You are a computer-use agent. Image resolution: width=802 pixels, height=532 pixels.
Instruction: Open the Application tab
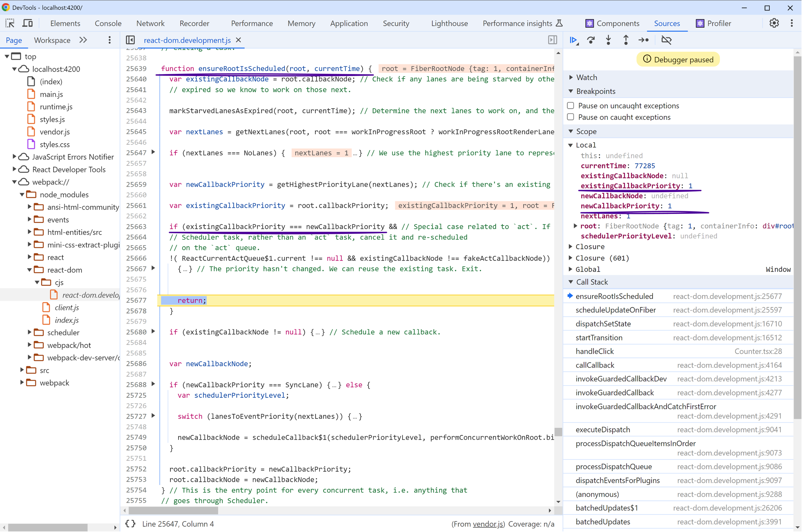pos(349,23)
